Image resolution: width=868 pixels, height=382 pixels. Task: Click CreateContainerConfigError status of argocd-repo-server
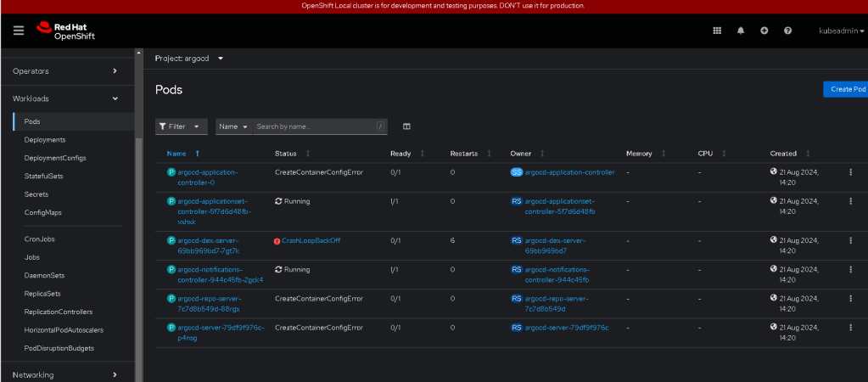click(319, 299)
